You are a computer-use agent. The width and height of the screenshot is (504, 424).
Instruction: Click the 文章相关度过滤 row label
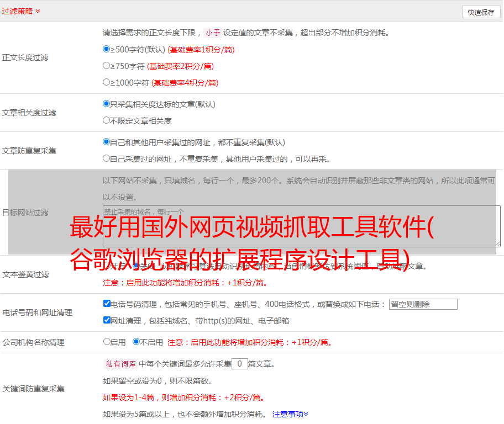[29, 113]
